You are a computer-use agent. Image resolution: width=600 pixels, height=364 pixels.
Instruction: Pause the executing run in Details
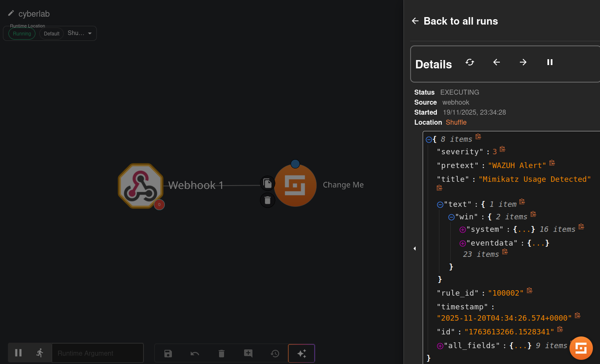pos(550,62)
